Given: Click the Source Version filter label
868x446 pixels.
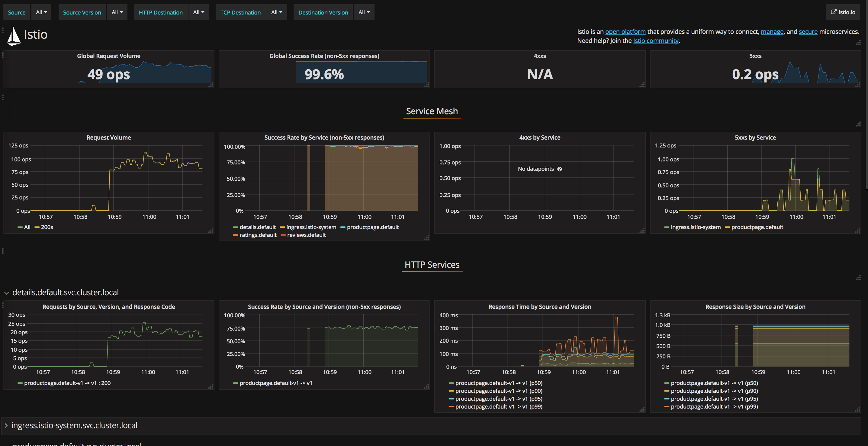Looking at the screenshot, I should tap(82, 12).
